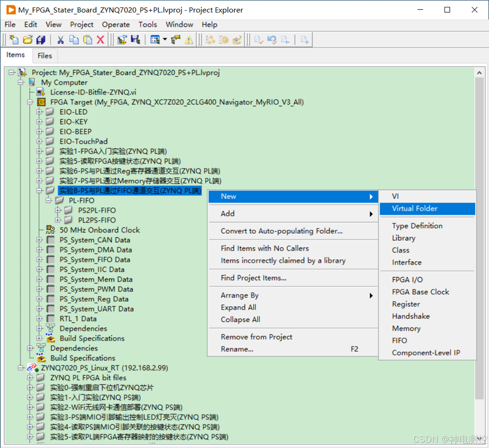
Task: Click the Open Project toolbar icon
Action: tap(122, 40)
